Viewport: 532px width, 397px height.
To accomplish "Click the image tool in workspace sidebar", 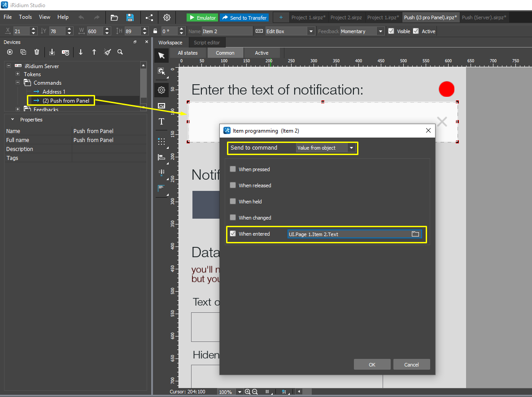I will (x=161, y=106).
